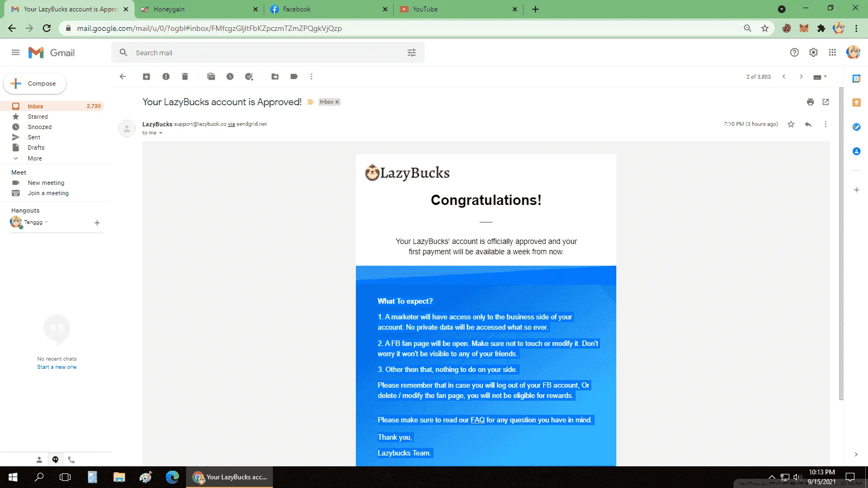This screenshot has width=868, height=488.
Task: Switch to the Facebook browser tab
Action: click(328, 9)
